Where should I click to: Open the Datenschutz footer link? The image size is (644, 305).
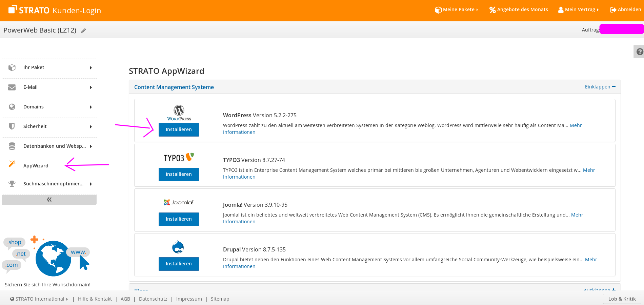(x=153, y=299)
